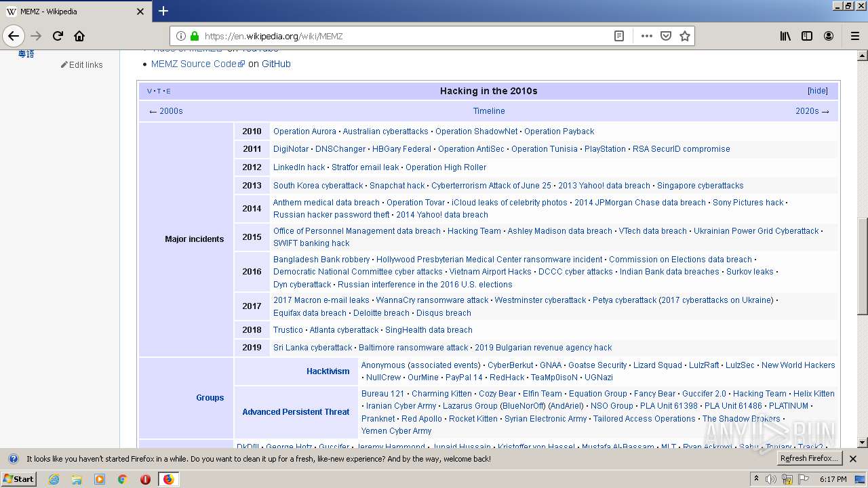
Task: Show hidden system tray icons
Action: [756, 479]
